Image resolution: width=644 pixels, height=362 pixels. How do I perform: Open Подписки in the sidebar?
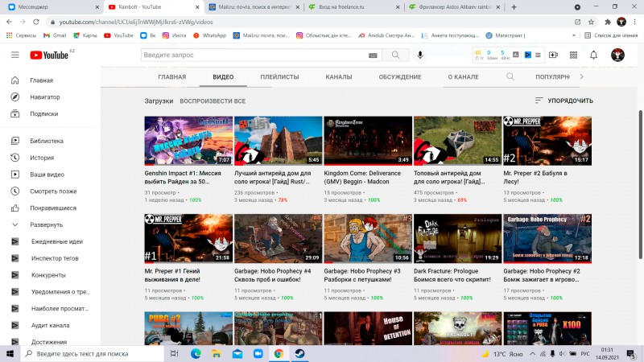click(44, 113)
